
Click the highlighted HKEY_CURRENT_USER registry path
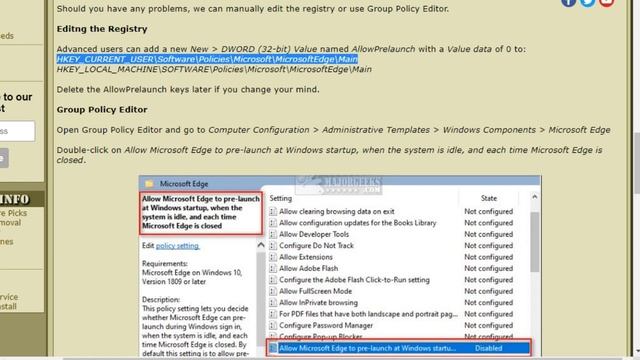(x=207, y=59)
